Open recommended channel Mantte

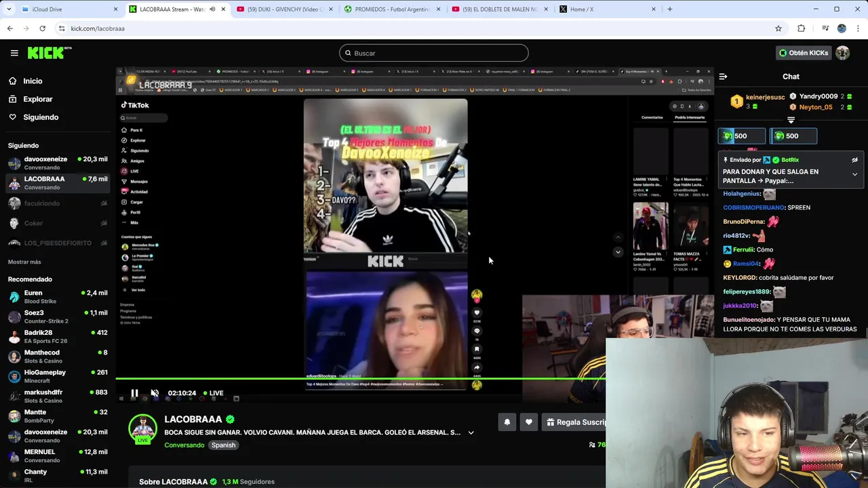[58, 416]
